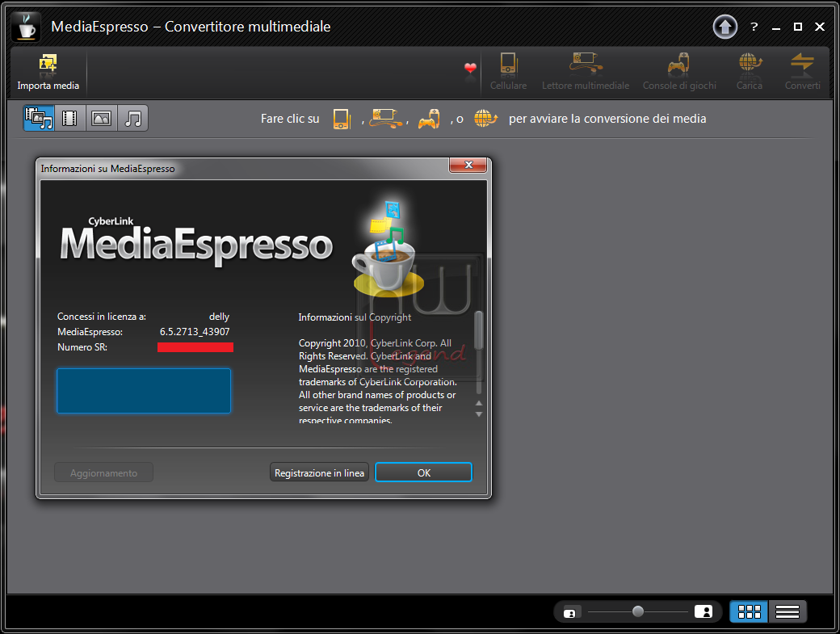Screen dimensions: 840x634
Task: Click the large thumbnail size icon
Action: pos(703,611)
